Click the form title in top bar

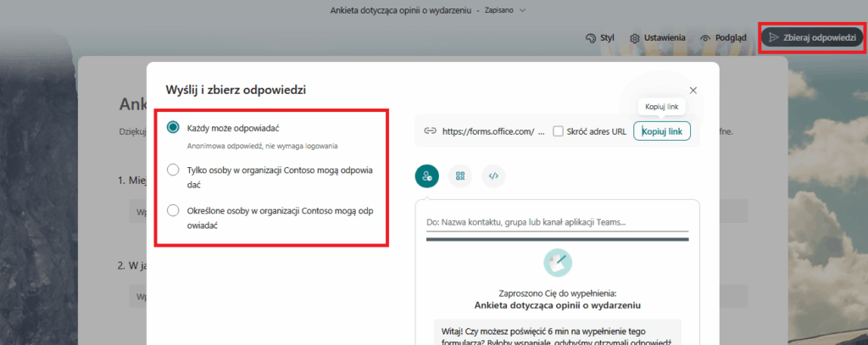(x=402, y=10)
